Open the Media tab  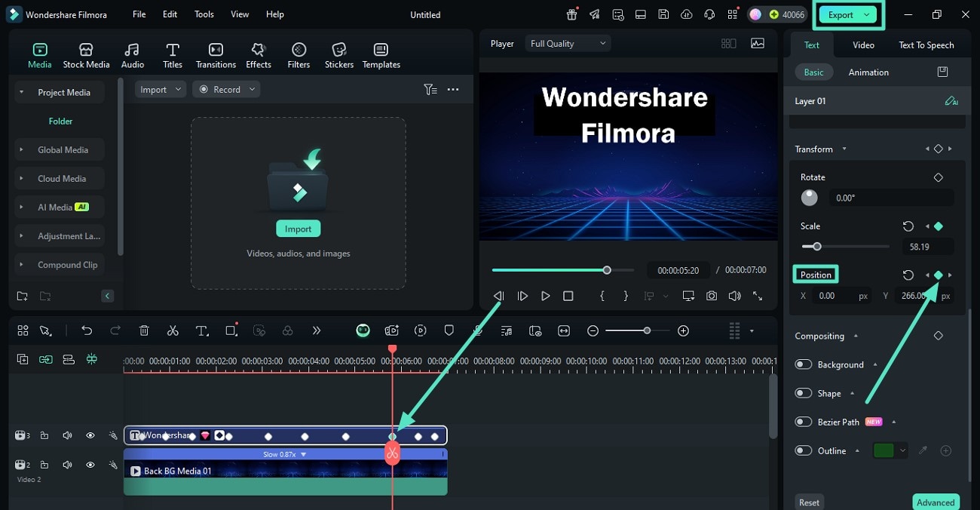click(x=39, y=55)
